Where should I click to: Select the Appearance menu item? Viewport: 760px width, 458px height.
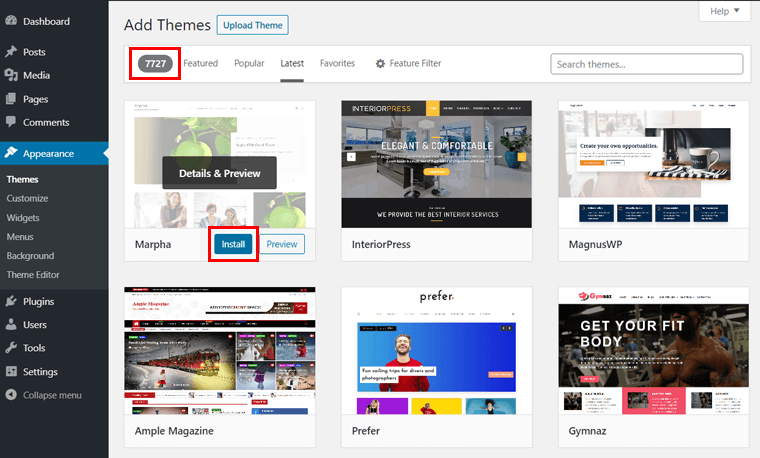tap(54, 153)
